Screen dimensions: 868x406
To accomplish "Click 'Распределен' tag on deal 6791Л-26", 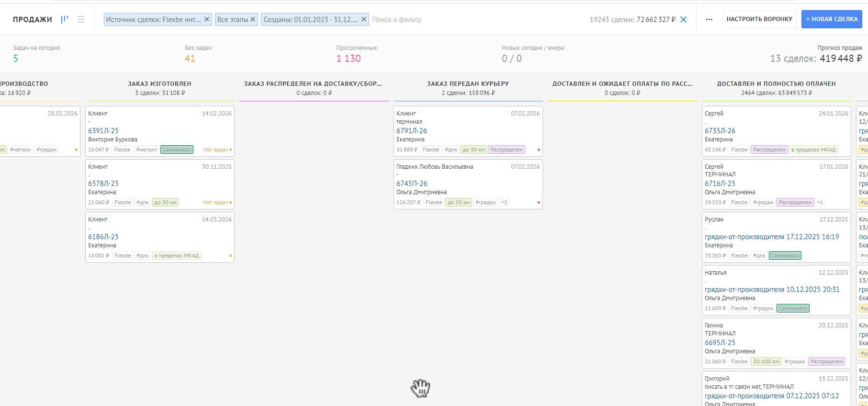I will [x=507, y=150].
